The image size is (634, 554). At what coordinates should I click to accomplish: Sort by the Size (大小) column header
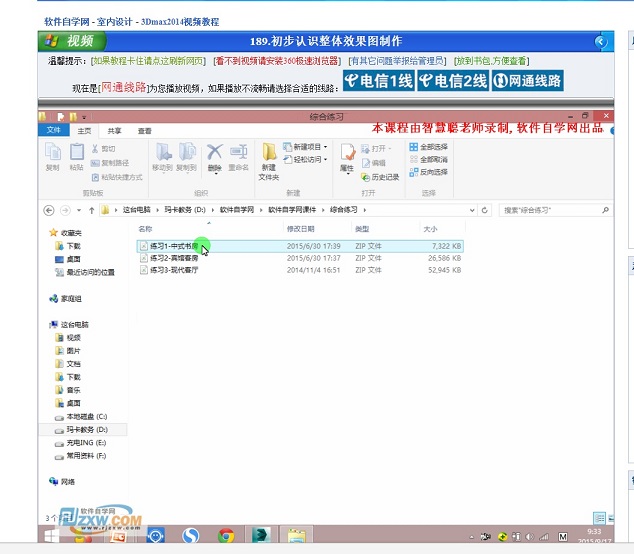(430, 229)
